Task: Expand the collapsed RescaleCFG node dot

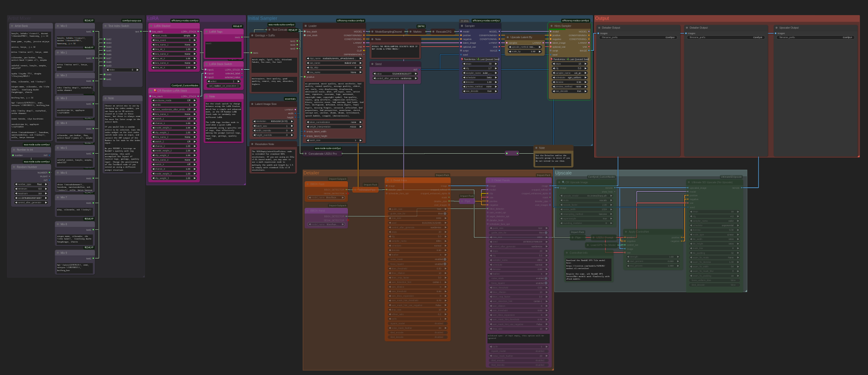Action: coord(433,32)
